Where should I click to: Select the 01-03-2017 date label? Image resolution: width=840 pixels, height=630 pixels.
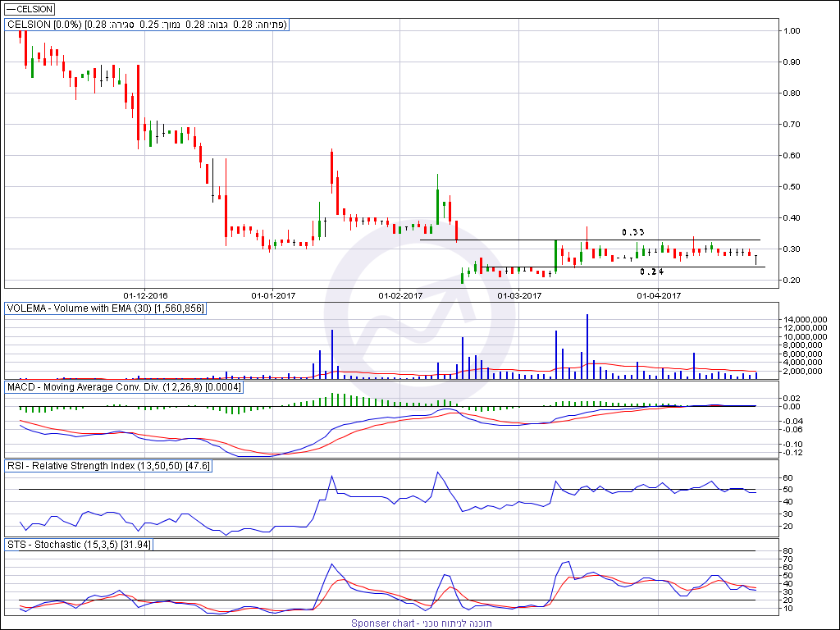519,295
